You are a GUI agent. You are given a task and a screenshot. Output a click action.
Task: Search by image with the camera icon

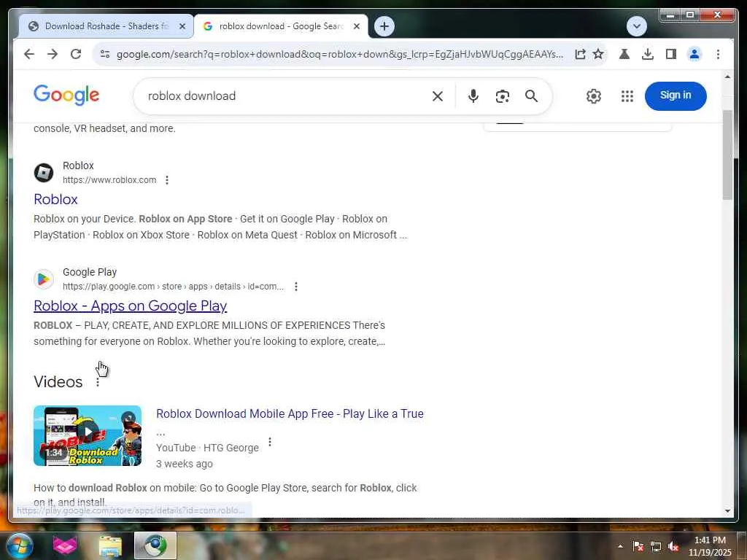pos(502,96)
